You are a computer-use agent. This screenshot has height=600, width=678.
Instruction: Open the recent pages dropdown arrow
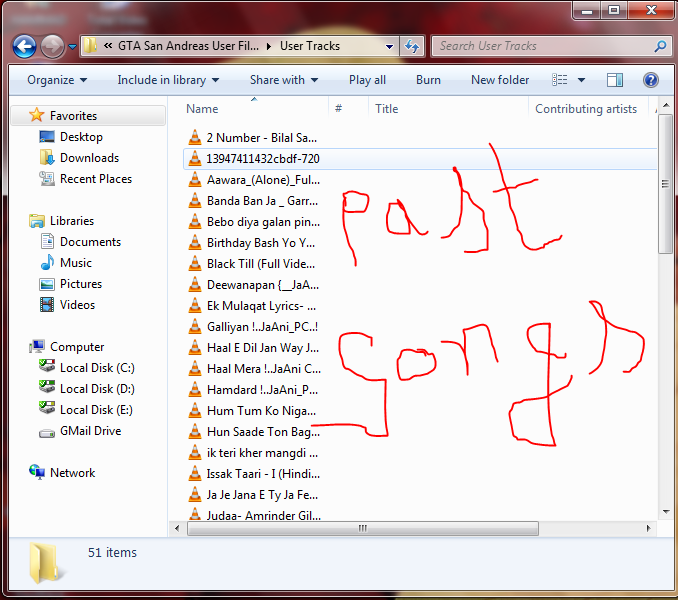[72, 46]
